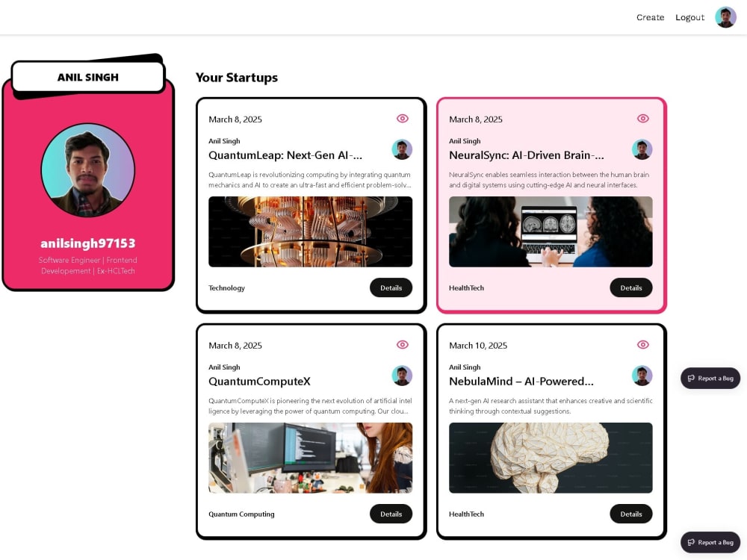The width and height of the screenshot is (747, 560).
Task: Click the large profile photo of Anil Singh
Action: point(88,170)
